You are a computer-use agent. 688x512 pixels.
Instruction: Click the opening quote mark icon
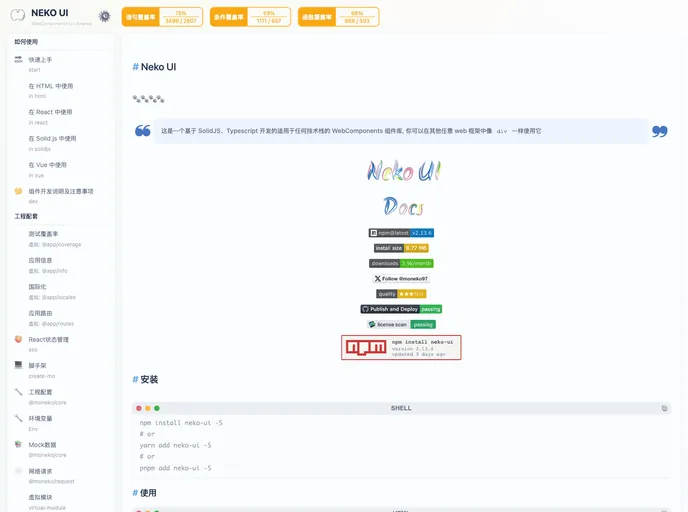click(x=143, y=131)
